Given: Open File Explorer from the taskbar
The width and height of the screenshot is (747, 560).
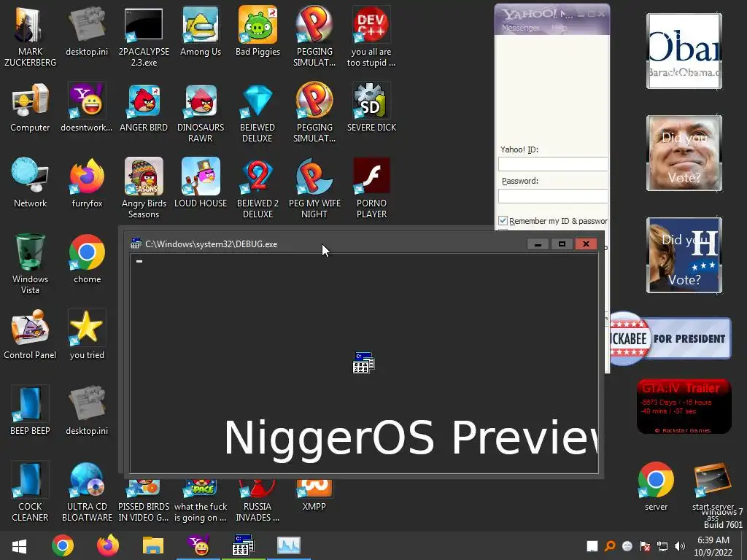Looking at the screenshot, I should (153, 545).
